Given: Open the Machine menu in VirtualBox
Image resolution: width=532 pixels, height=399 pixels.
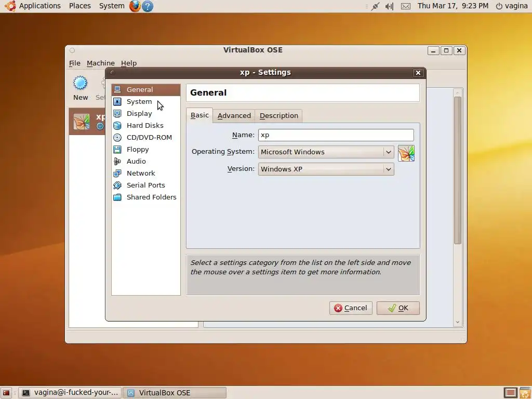Looking at the screenshot, I should pyautogui.click(x=101, y=63).
